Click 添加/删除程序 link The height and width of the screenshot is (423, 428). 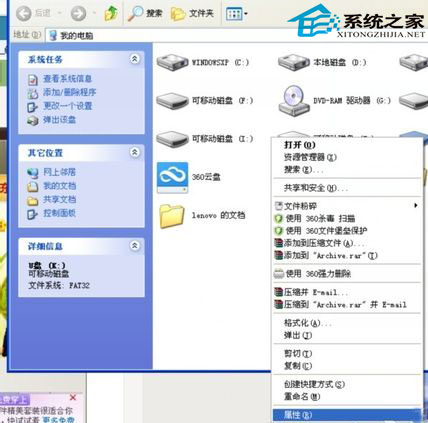click(70, 92)
